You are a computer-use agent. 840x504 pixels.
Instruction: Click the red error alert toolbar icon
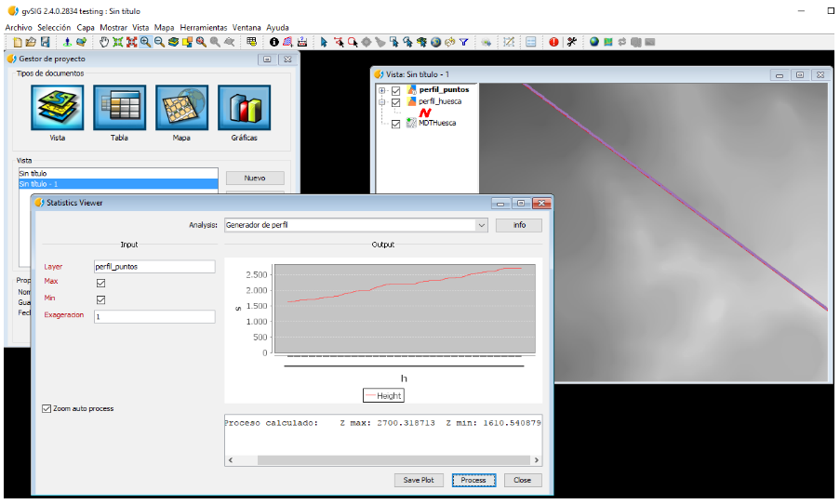554,42
